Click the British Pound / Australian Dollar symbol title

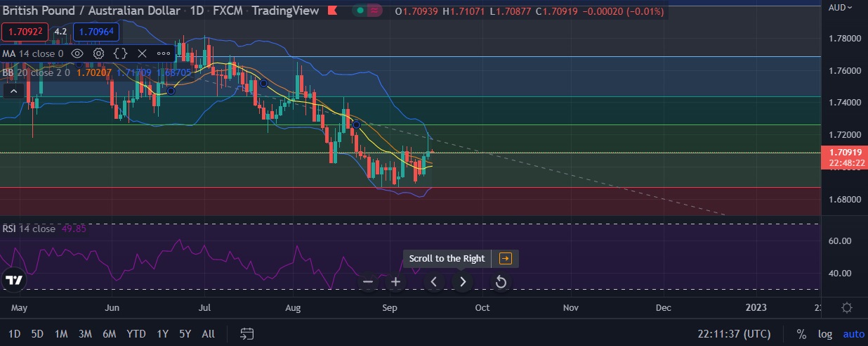pyautogui.click(x=90, y=11)
